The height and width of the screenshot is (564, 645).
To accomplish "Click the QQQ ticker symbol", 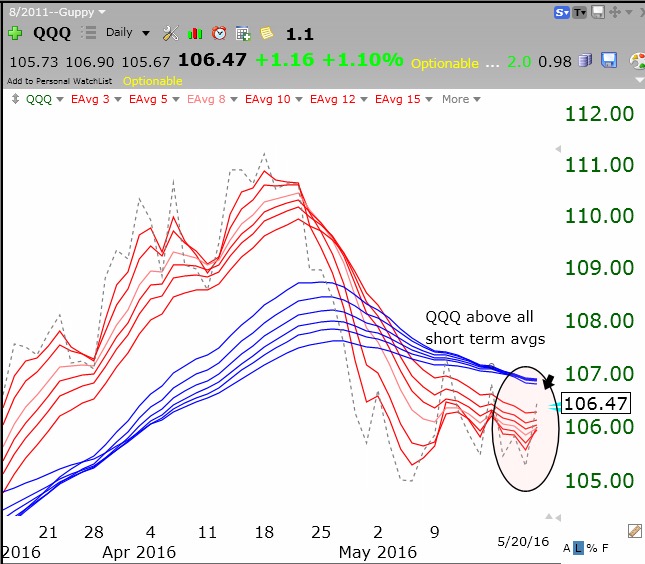I will (52, 33).
